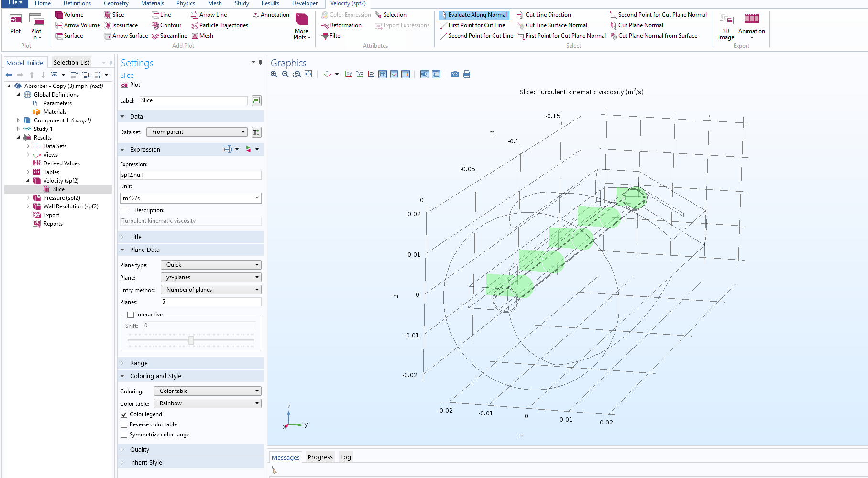
Task: Click the 3D Image export icon
Action: pos(726,19)
